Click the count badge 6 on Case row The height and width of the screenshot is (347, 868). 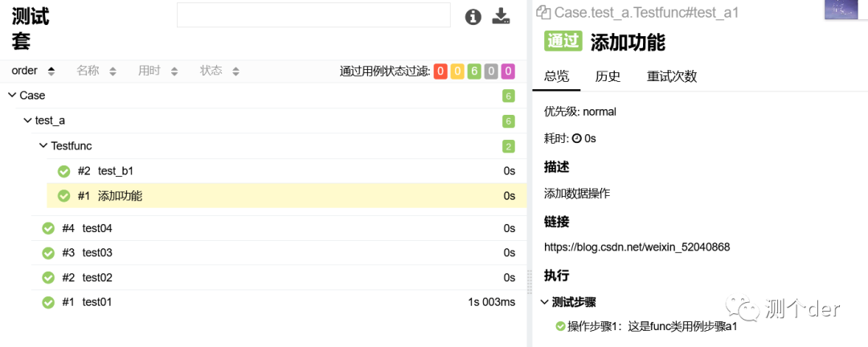(x=509, y=96)
